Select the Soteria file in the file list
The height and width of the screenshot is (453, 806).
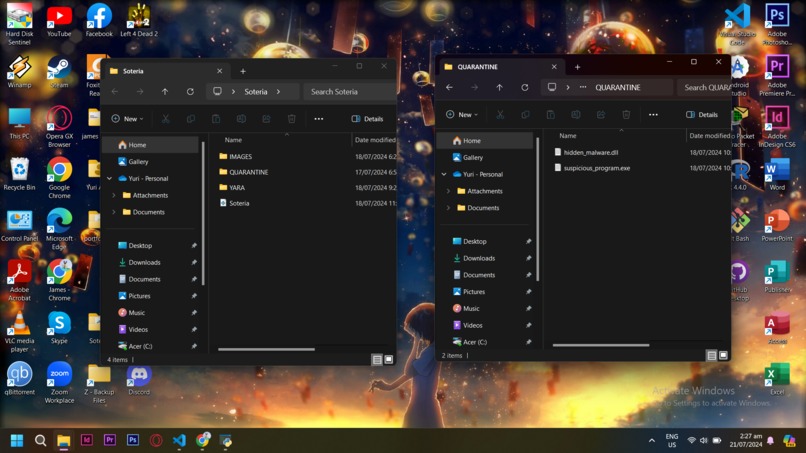pyautogui.click(x=234, y=203)
